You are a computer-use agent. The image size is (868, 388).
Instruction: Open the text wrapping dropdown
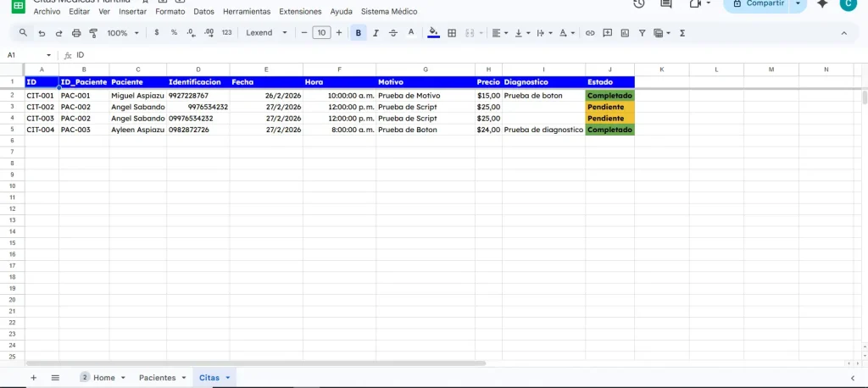coord(545,33)
